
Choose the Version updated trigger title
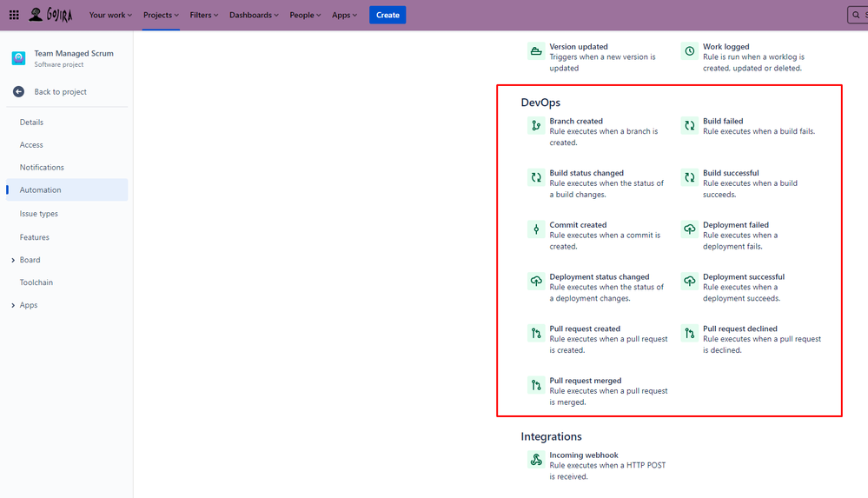[579, 47]
